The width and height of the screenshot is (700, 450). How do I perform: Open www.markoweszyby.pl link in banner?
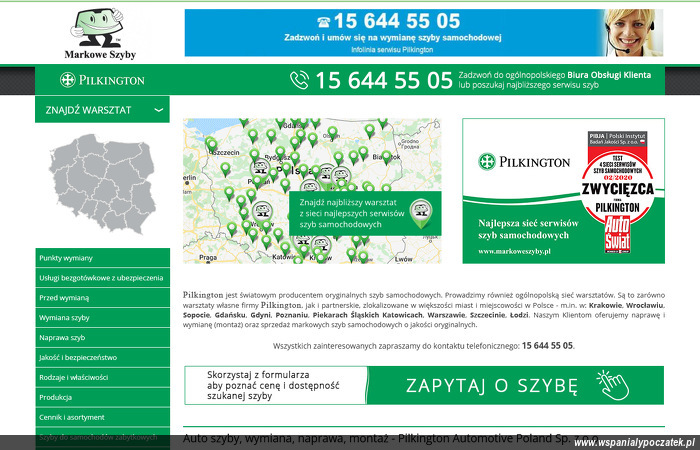pos(514,251)
